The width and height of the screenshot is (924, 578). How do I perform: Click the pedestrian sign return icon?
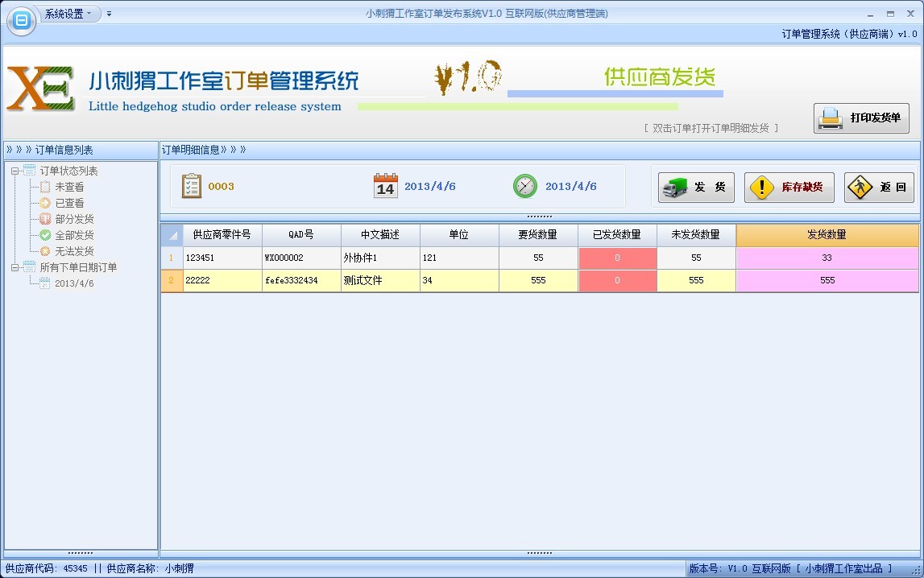coord(860,188)
